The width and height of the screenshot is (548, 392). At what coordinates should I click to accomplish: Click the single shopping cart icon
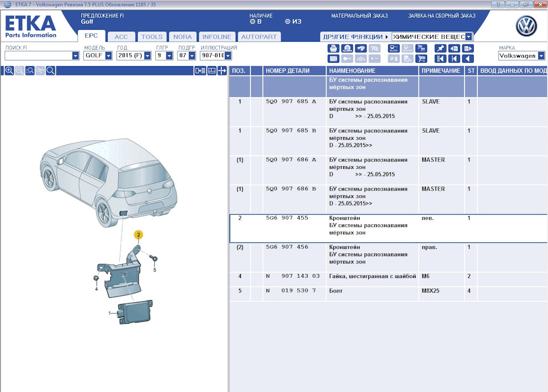point(421,59)
